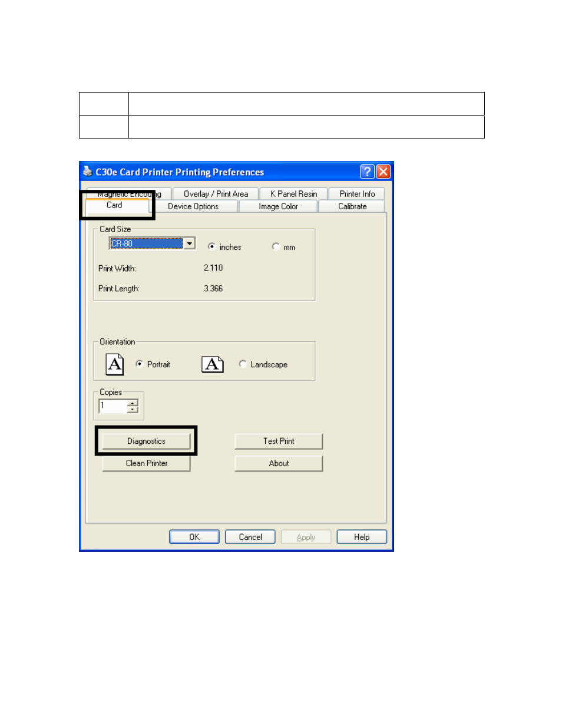Click the Print Length value 3.366
The width and height of the screenshot is (562, 728).
click(x=213, y=288)
